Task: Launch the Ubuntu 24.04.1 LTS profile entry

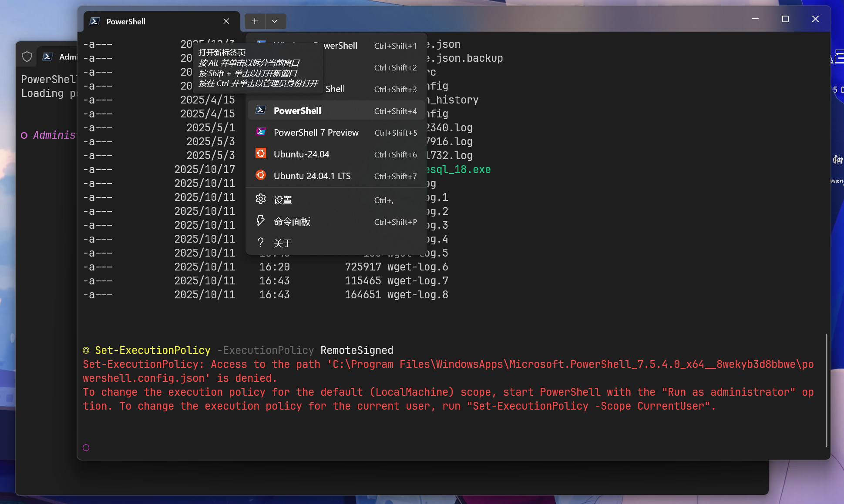Action: [312, 176]
